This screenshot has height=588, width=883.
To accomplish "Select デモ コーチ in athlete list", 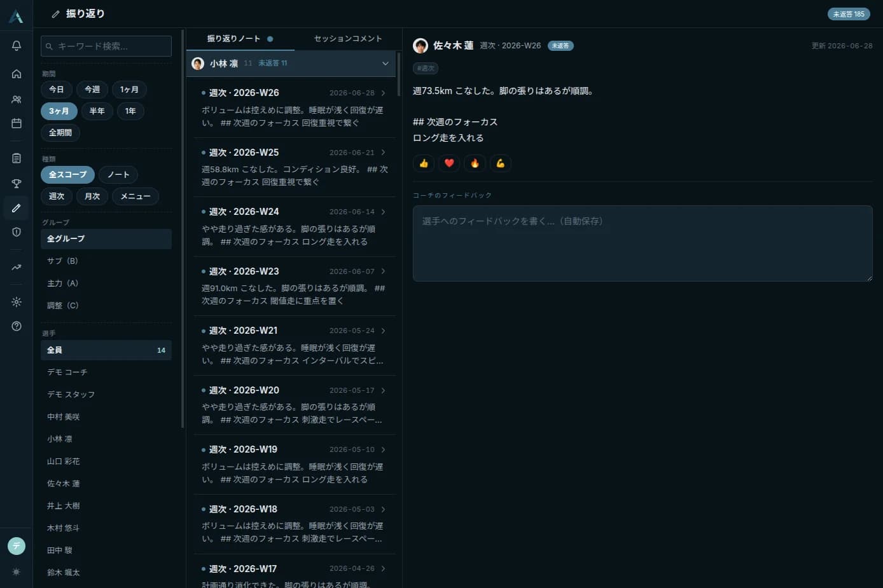I will (106, 373).
